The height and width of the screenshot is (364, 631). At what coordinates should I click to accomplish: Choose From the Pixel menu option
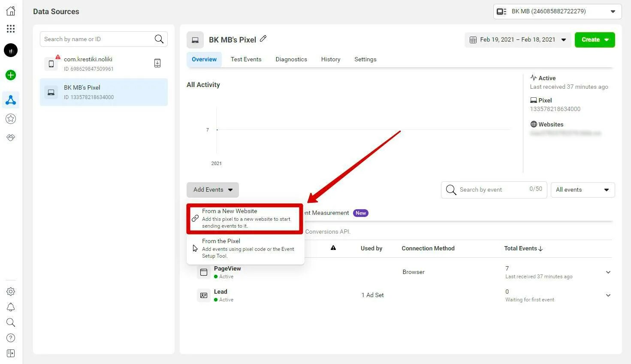tap(245, 249)
